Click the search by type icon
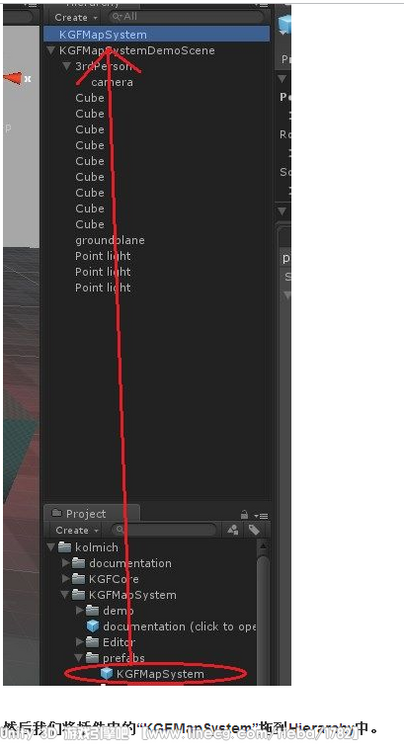 233,530
